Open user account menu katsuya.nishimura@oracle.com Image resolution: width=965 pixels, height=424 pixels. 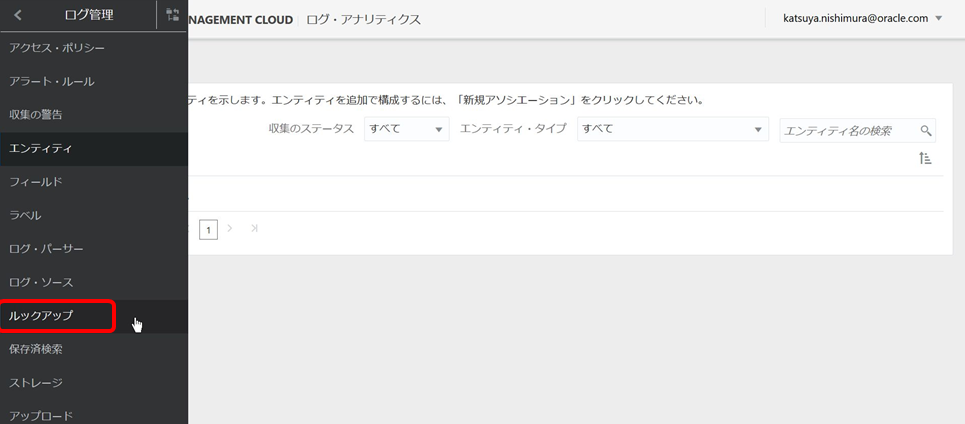pyautogui.click(x=863, y=18)
